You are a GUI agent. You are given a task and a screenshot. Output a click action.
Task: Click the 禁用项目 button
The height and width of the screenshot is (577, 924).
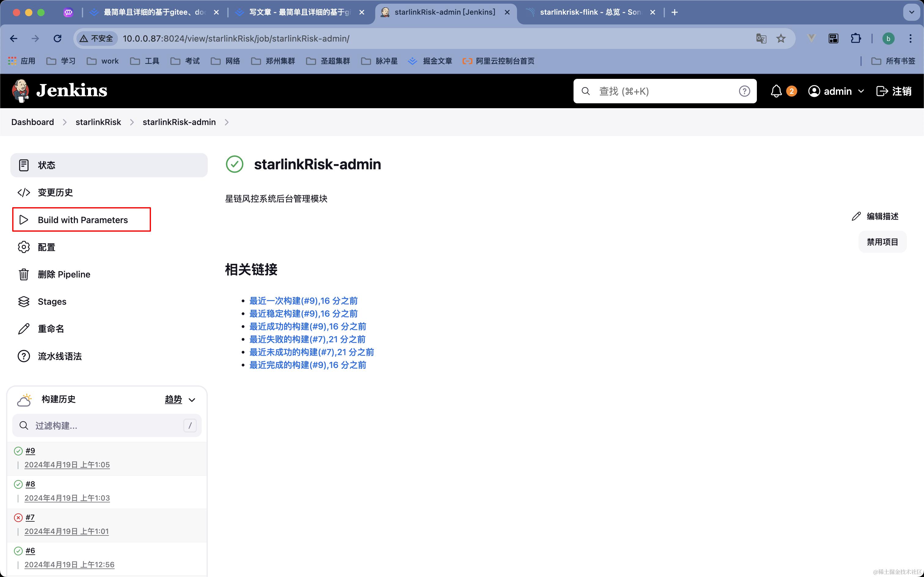(882, 242)
